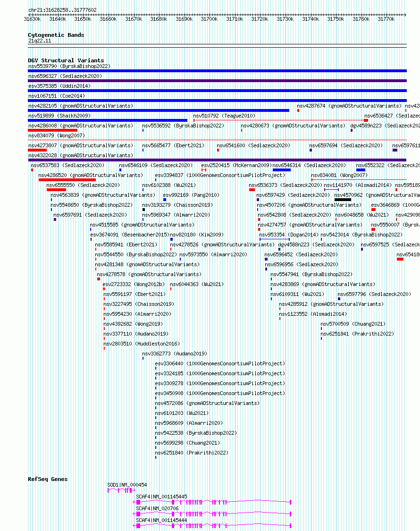Click nsv3227495 (Chaisson2019) label
Image resolution: width=420 pixels, height=531 pixels.
139,304
